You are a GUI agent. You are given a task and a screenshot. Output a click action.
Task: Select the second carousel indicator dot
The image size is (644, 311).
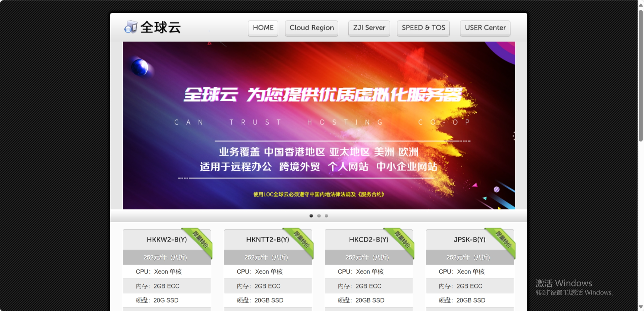pos(319,216)
